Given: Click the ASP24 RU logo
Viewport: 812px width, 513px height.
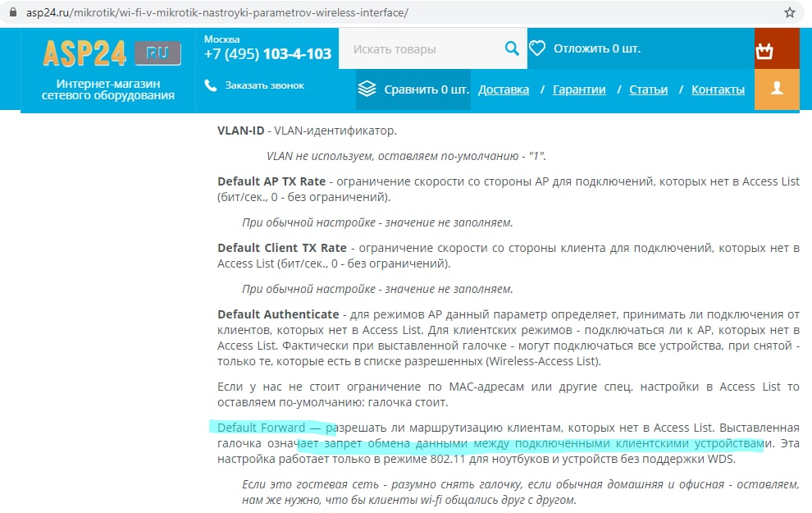Looking at the screenshot, I should [x=112, y=53].
